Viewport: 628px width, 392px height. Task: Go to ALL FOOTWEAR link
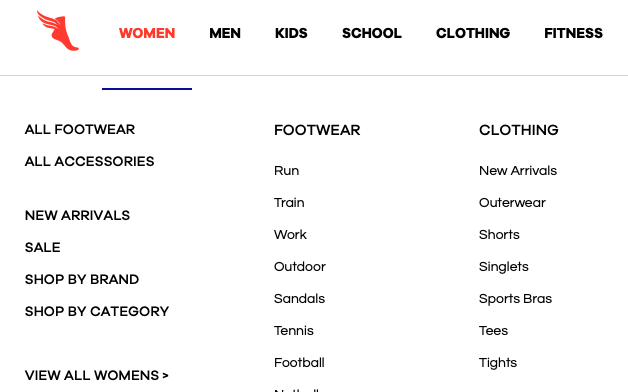[80, 129]
